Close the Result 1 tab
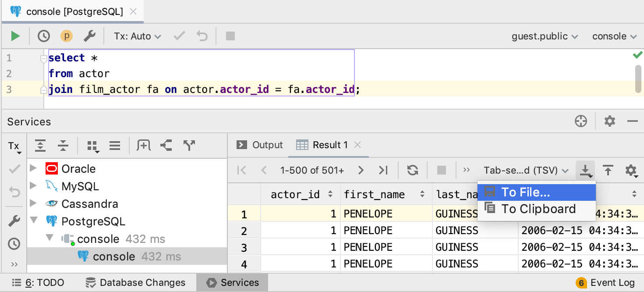644x292 pixels. [x=357, y=145]
